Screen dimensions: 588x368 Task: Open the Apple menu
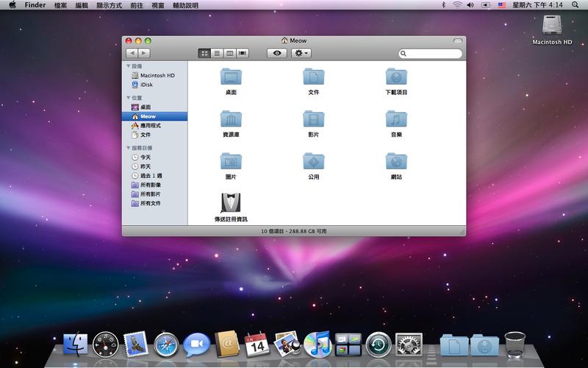click(x=12, y=5)
